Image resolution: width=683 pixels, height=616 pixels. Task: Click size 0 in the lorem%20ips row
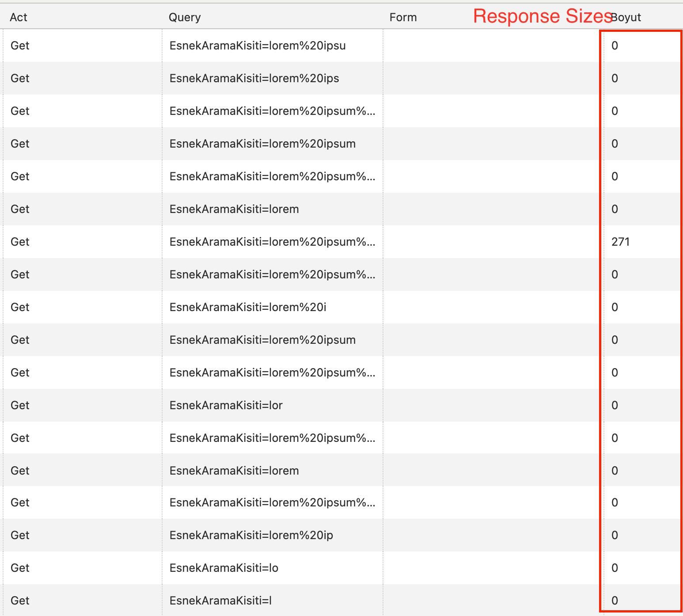(x=615, y=78)
